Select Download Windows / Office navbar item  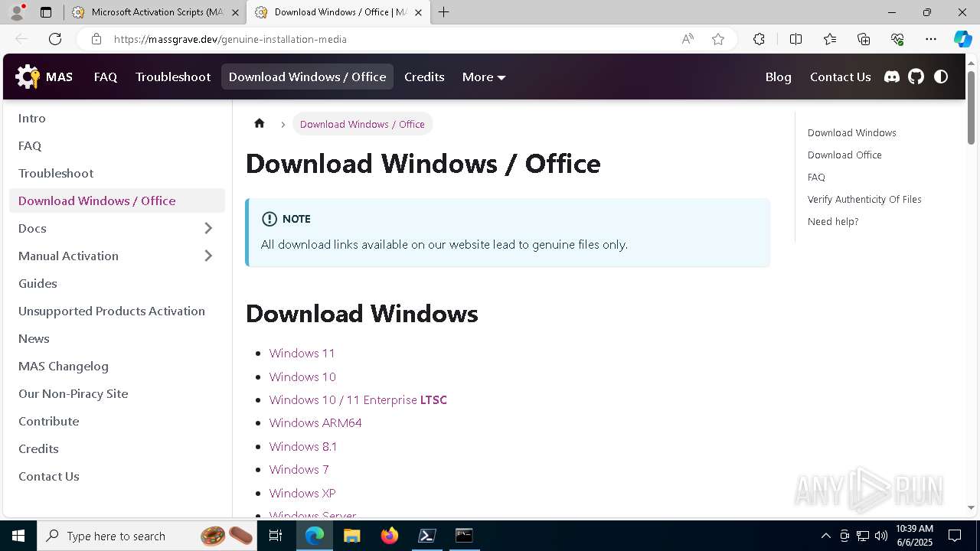click(x=307, y=77)
